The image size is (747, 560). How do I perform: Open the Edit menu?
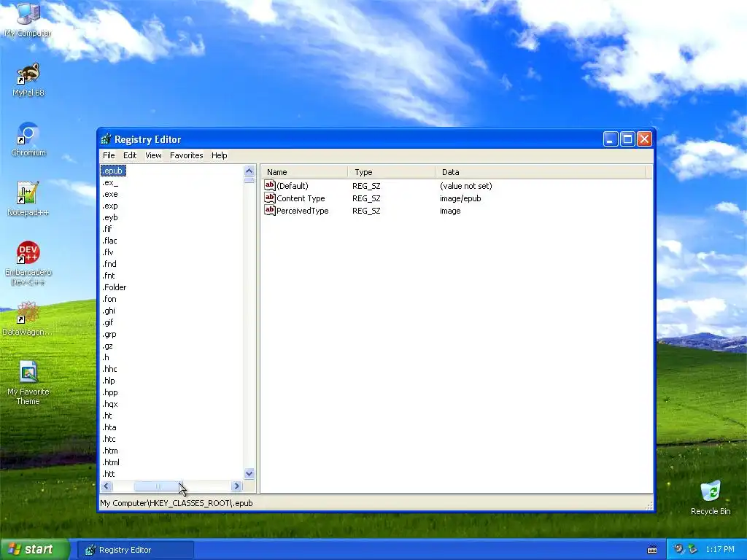(130, 155)
